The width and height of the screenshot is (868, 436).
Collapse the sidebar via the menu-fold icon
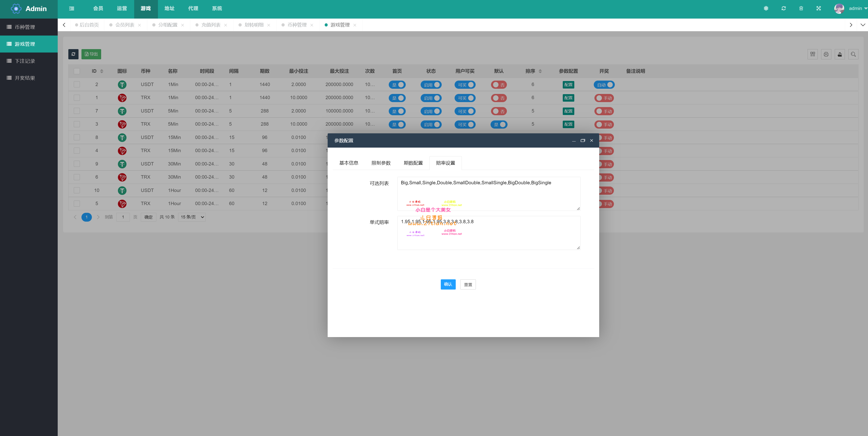tap(72, 8)
